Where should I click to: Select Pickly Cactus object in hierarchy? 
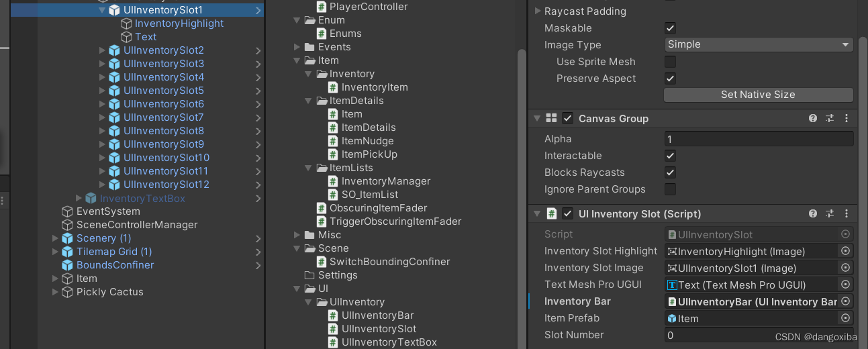110,292
